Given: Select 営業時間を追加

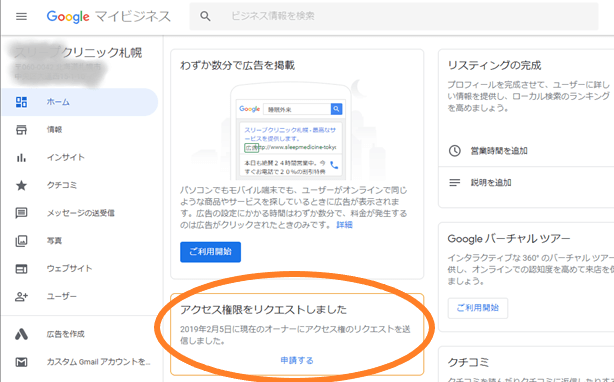Looking at the screenshot, I should pyautogui.click(x=499, y=151).
